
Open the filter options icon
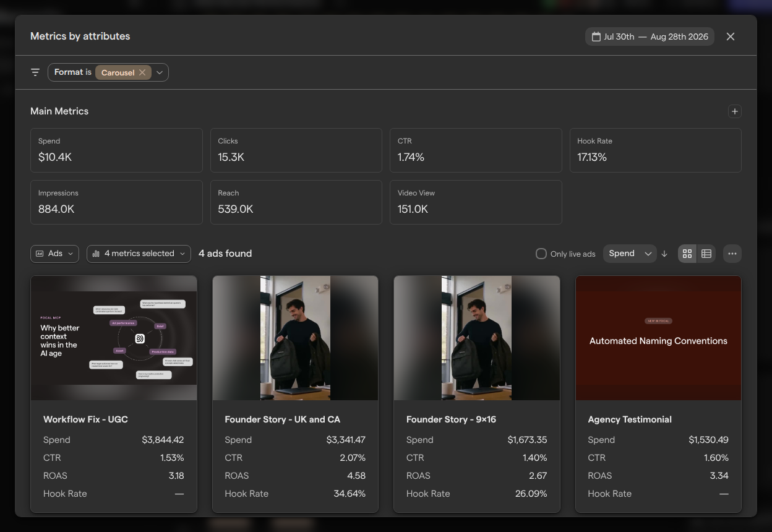tap(35, 72)
